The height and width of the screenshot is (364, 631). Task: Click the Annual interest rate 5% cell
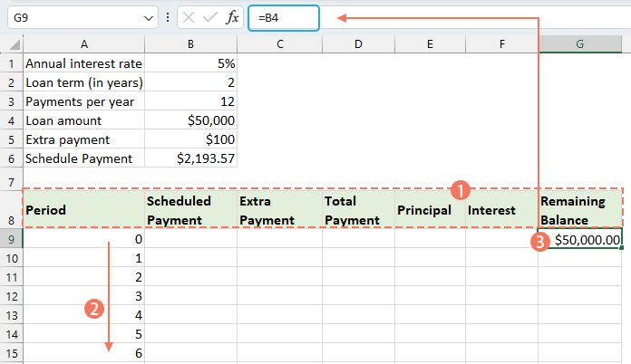pos(190,63)
